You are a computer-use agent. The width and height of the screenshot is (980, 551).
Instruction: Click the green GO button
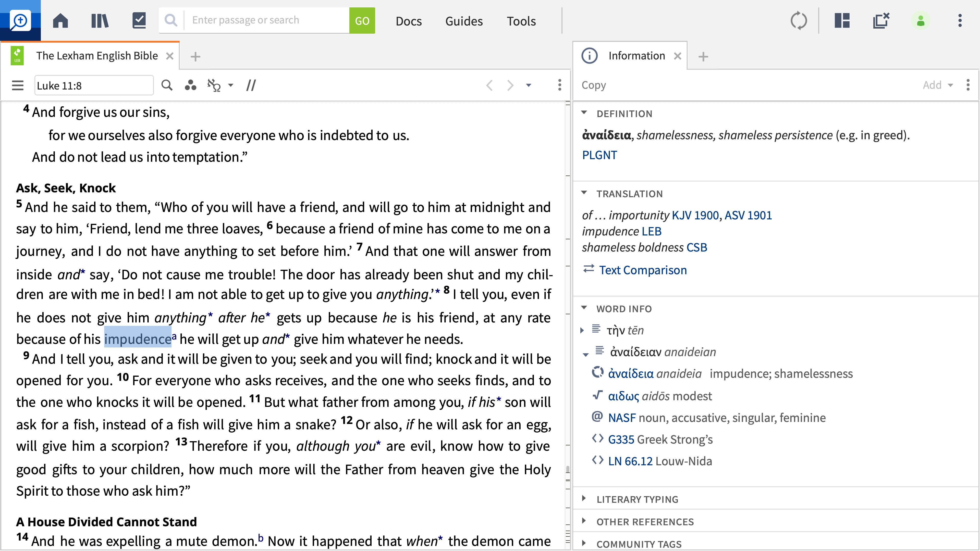362,20
